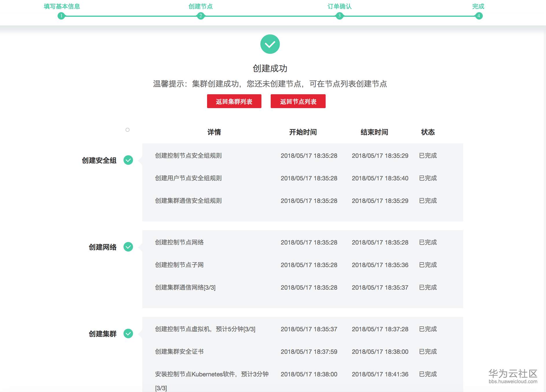Switch to the 订单确认 step tab
Viewport: 546px width, 392px height.
coord(339,6)
